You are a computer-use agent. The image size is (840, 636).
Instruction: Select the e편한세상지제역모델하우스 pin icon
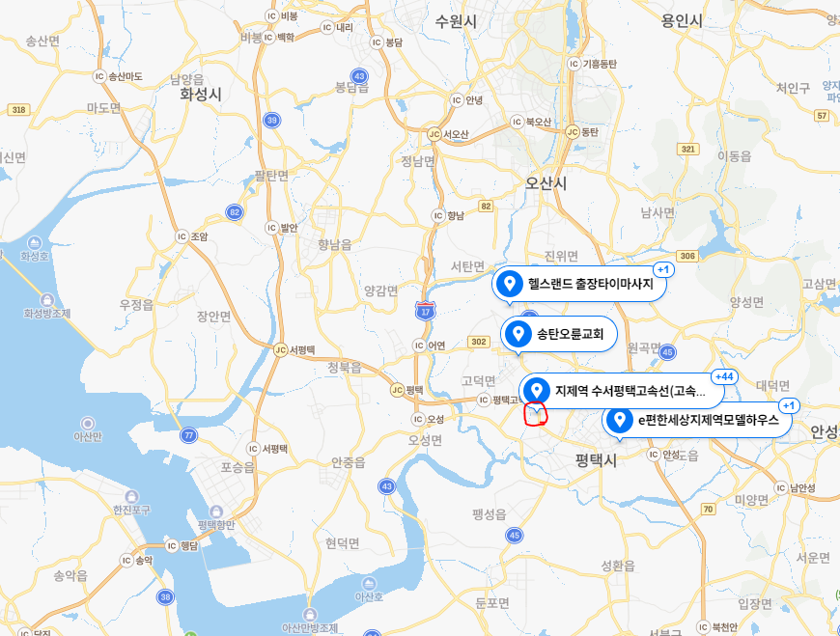point(619,420)
